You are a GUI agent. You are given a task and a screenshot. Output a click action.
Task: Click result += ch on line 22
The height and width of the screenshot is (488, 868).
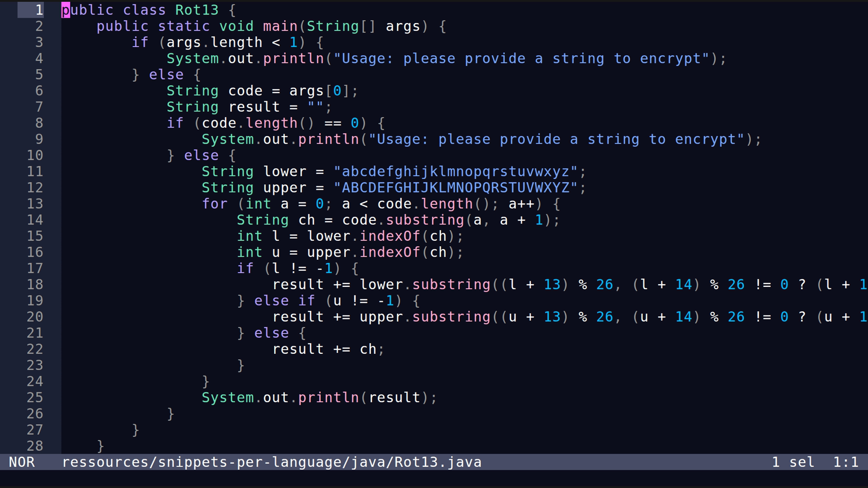[328, 349]
